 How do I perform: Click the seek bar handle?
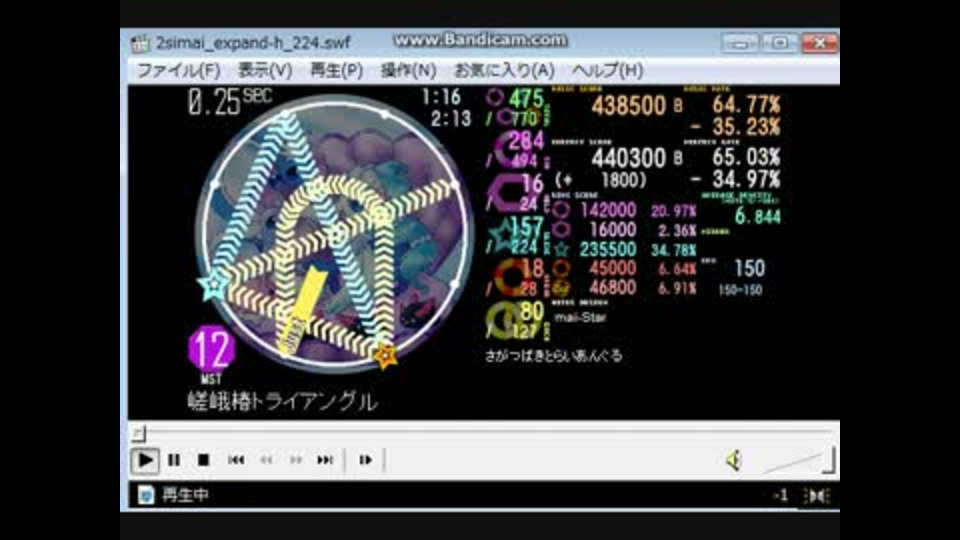pyautogui.click(x=139, y=433)
